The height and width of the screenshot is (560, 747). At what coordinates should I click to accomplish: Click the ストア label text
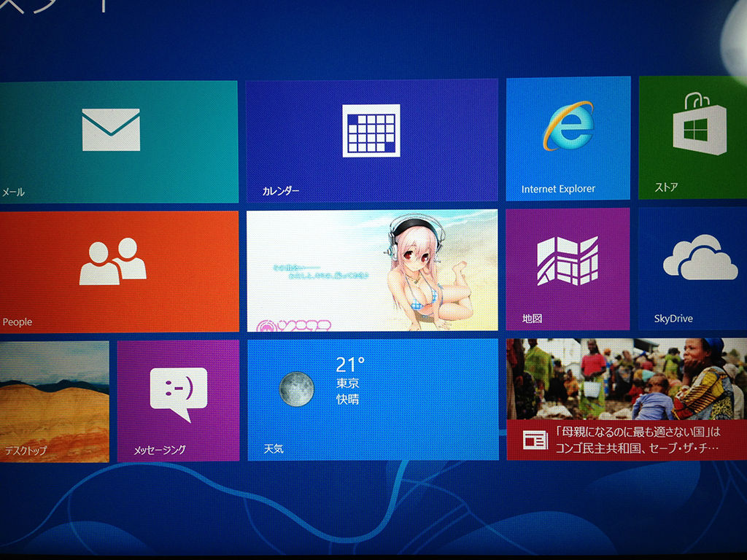tap(666, 187)
